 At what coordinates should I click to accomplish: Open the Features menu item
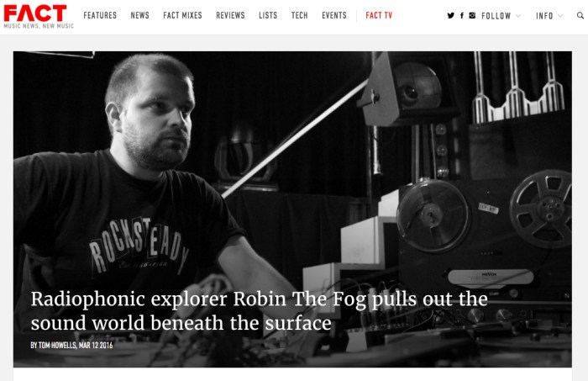click(x=100, y=15)
